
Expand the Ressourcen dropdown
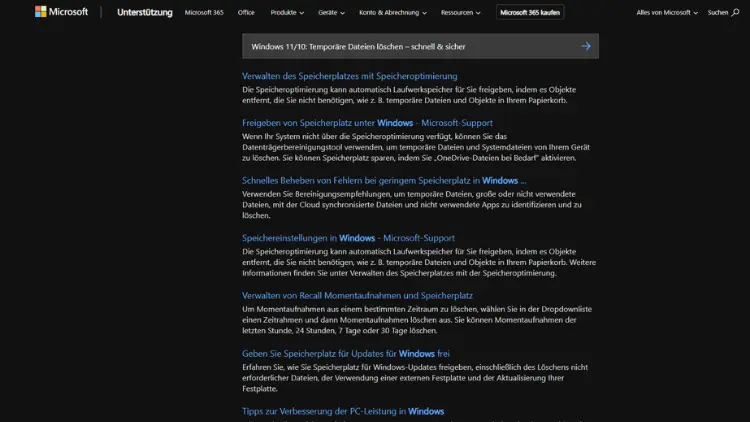click(460, 12)
